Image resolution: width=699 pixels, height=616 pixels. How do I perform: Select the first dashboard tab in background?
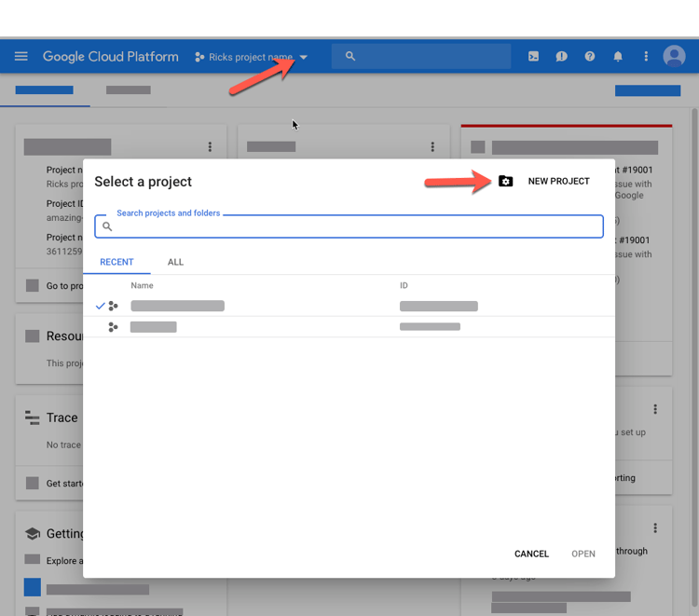[45, 90]
